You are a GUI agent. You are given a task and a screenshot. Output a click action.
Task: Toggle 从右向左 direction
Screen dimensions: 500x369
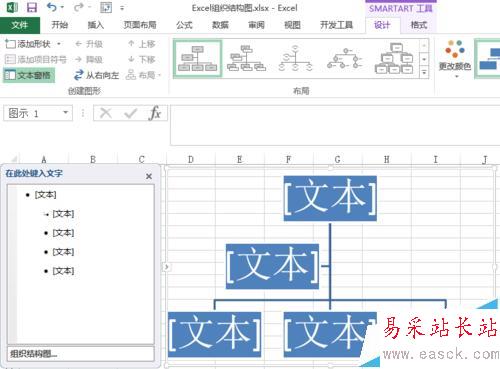click(97, 75)
